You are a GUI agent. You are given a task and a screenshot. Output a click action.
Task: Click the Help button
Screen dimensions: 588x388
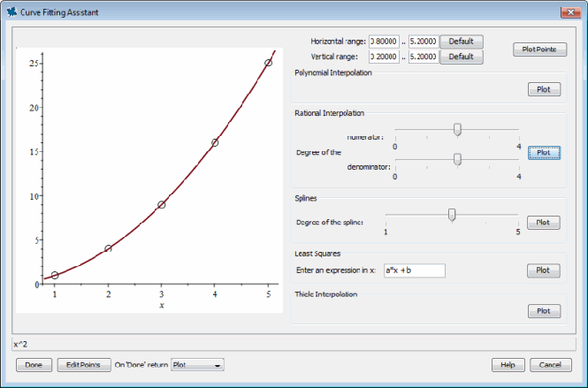(x=508, y=364)
